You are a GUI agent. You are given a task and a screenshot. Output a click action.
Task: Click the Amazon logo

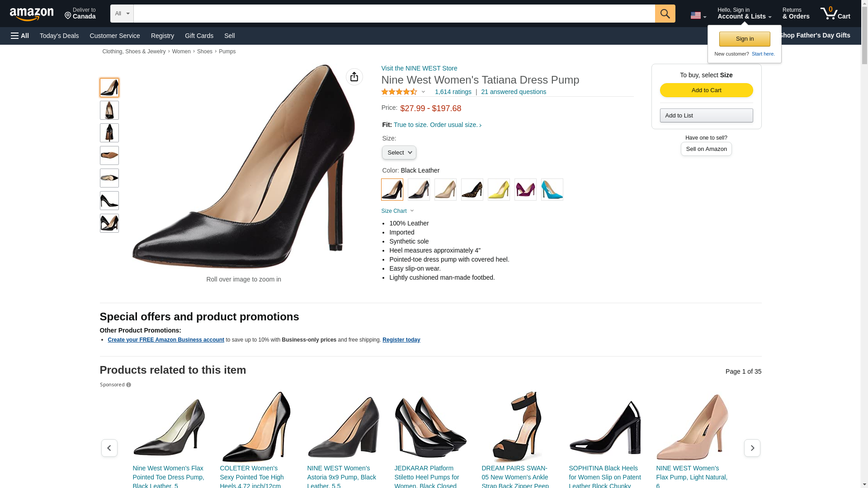click(x=32, y=14)
